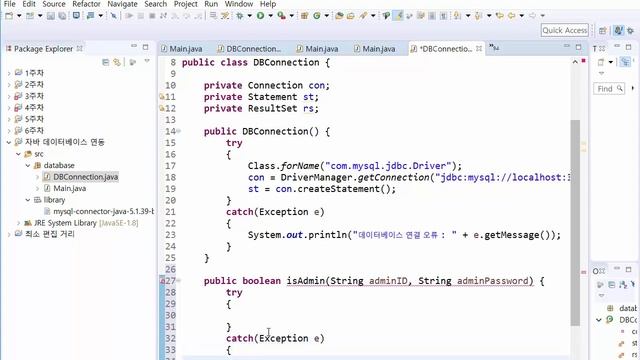Toggle code folding on line 14
Screen dimensions: 640x360
click(x=179, y=131)
